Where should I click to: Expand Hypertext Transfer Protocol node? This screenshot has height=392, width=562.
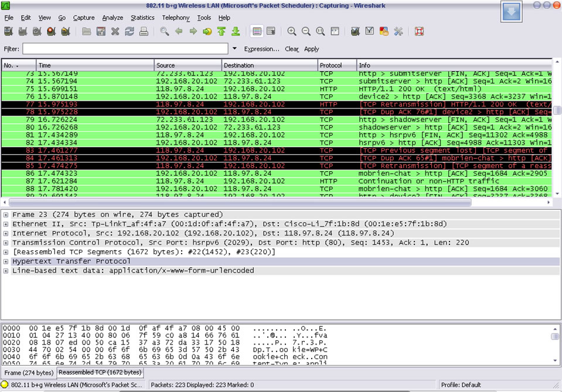tap(6, 261)
